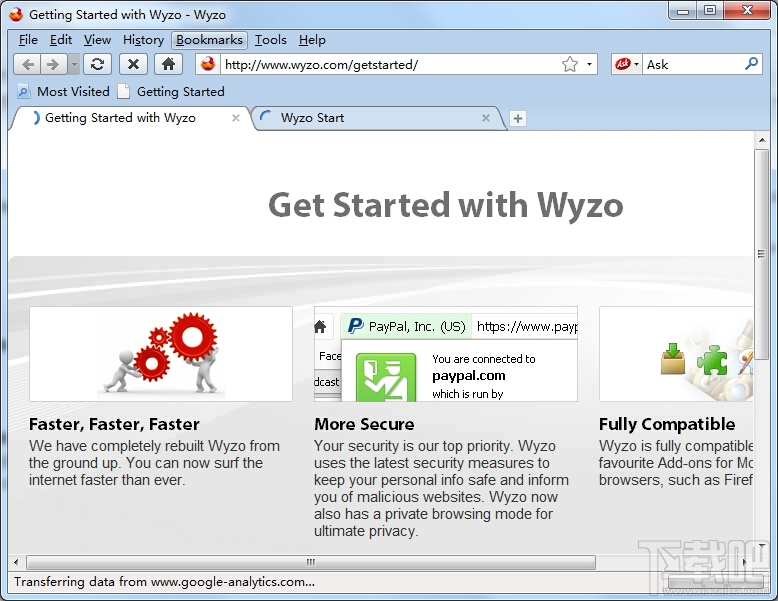Open the Edit menu
This screenshot has height=601, width=778.
pos(61,40)
